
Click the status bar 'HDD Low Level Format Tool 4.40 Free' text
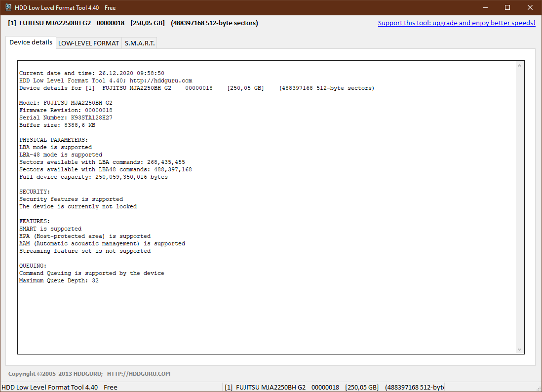pyautogui.click(x=59, y=387)
